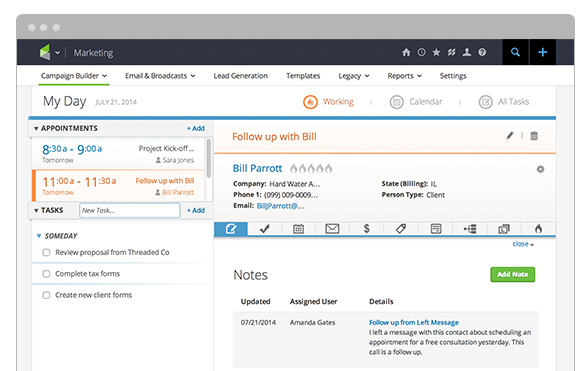Image resolution: width=578 pixels, height=371 pixels.
Task: Click + Add in the Appointments header
Action: click(x=195, y=128)
